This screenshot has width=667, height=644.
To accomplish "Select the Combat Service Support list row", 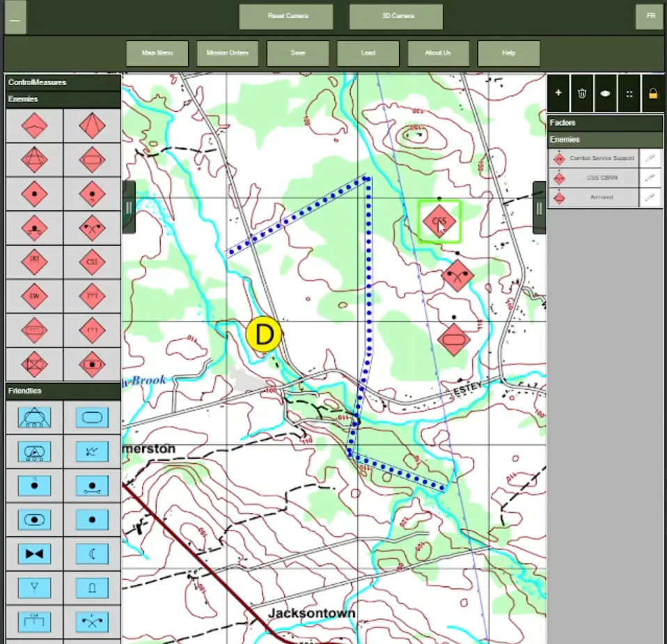I will [x=594, y=158].
